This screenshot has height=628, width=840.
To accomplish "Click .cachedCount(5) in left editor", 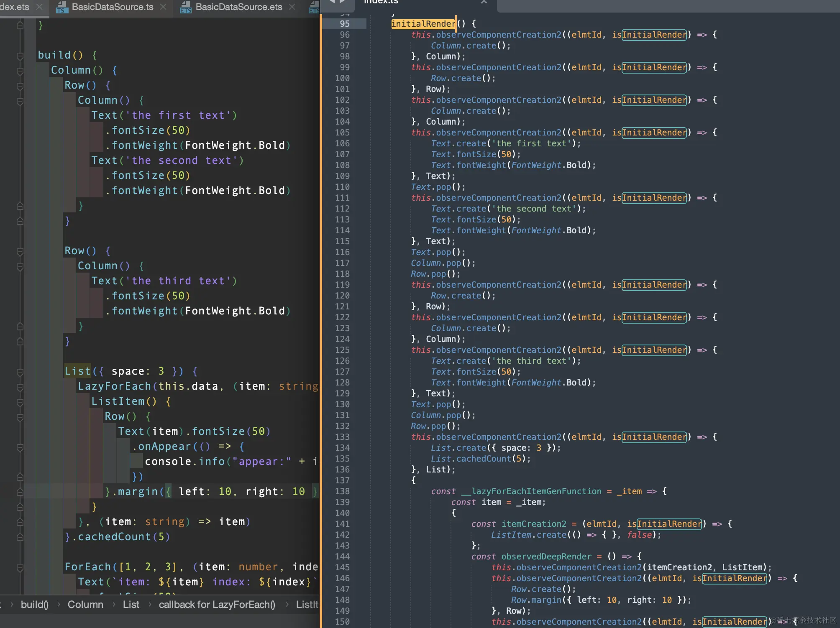I will pyautogui.click(x=120, y=537).
